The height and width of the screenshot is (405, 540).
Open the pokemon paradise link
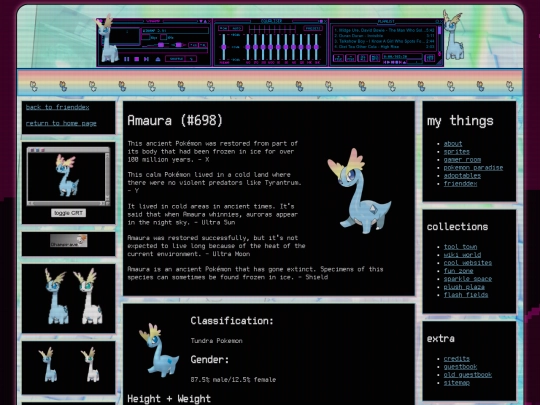point(473,167)
